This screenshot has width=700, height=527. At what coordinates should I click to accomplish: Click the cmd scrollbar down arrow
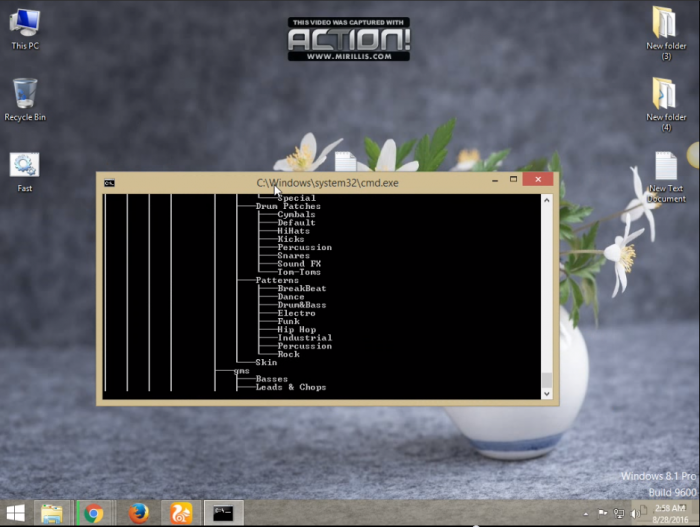point(546,394)
